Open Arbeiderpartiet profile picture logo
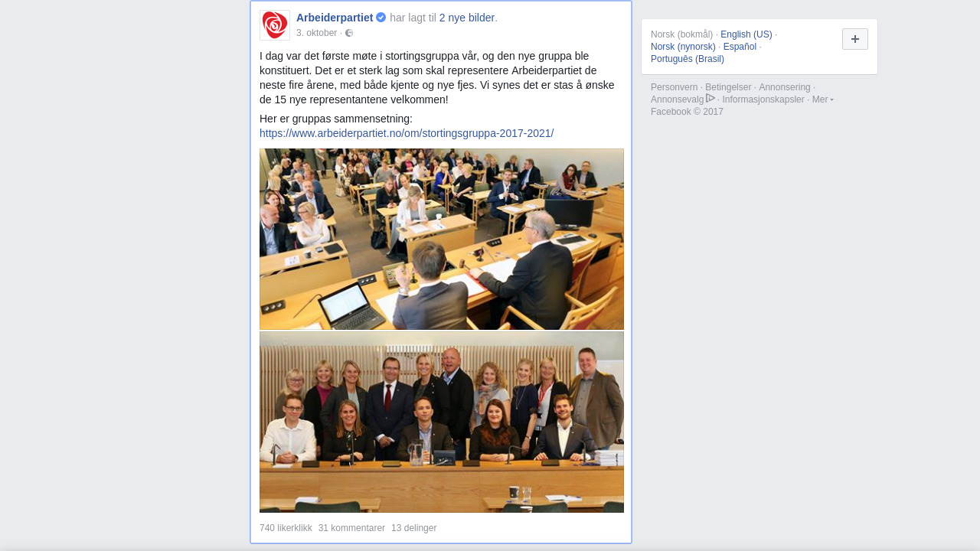 (275, 25)
